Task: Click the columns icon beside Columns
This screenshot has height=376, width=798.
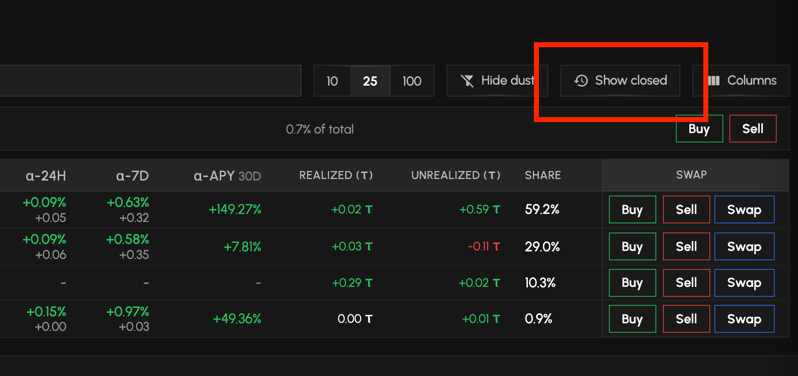Action: 714,80
